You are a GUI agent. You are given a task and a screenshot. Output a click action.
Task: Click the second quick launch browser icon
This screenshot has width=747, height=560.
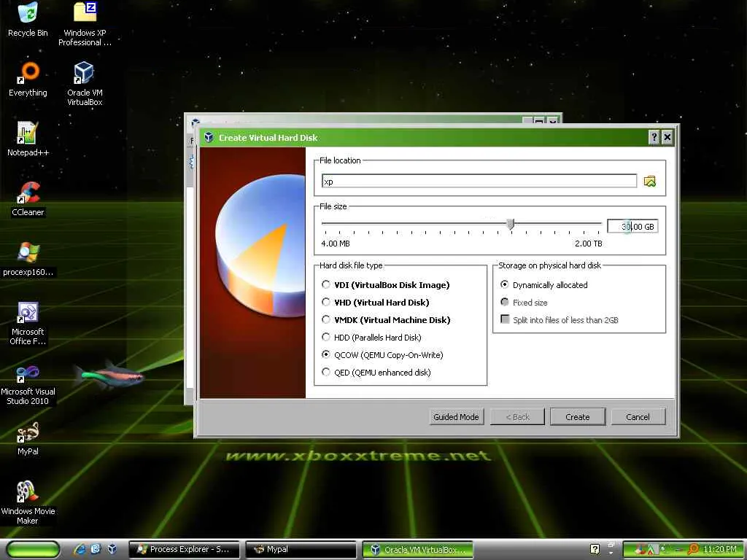96,549
